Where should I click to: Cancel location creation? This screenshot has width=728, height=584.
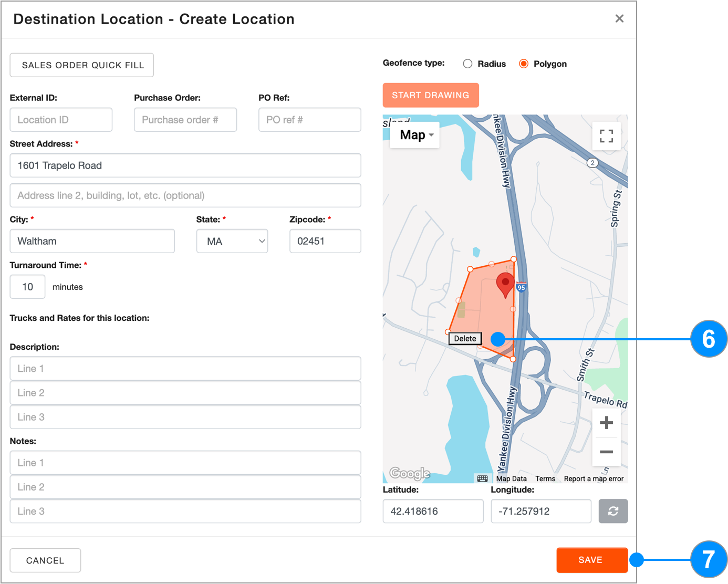tap(45, 560)
